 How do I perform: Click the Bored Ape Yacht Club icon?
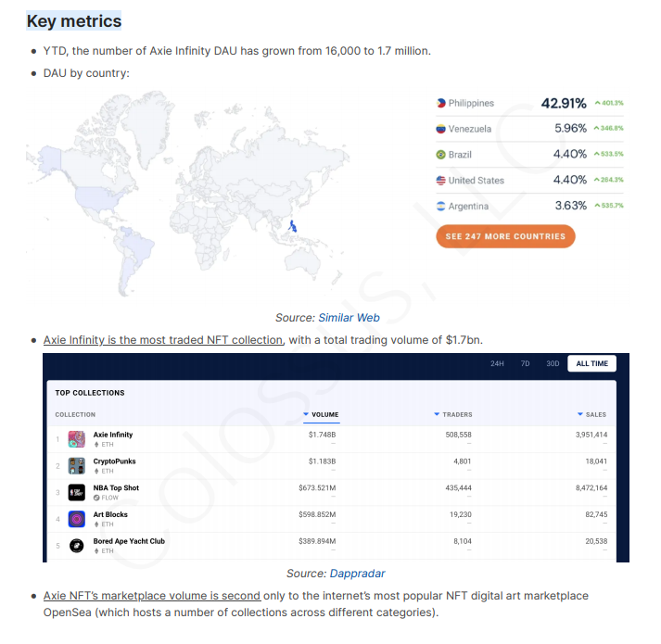coord(77,546)
